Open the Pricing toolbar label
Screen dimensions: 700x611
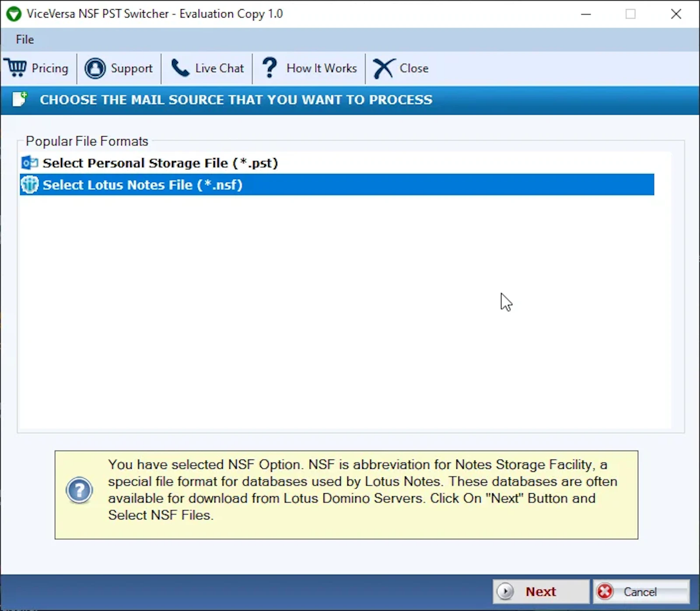(x=50, y=68)
